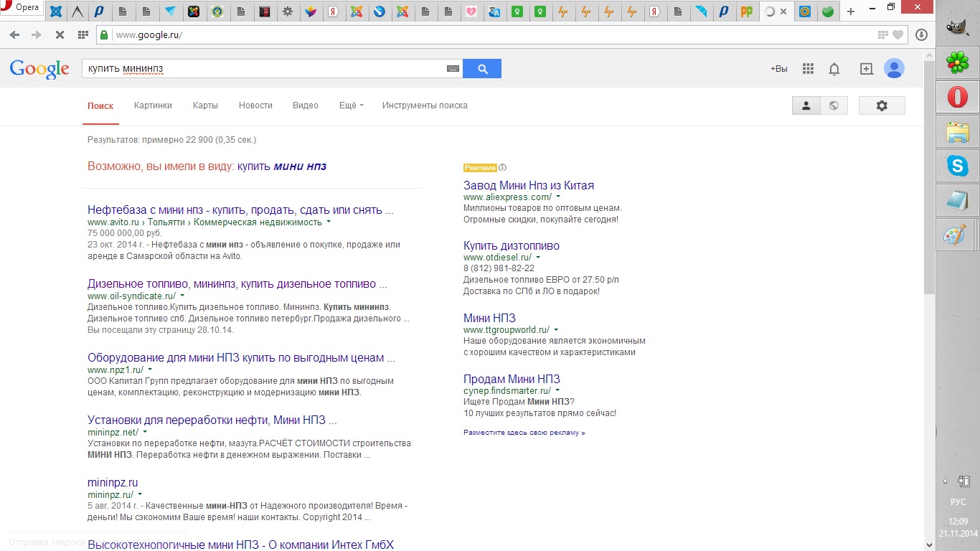Image resolution: width=980 pixels, height=551 pixels.
Task: Open the Speed Dial grid icon
Action: click(83, 34)
